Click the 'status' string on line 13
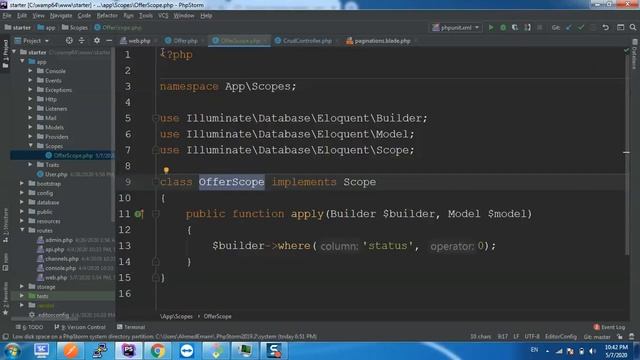640x360 pixels. coord(387,246)
